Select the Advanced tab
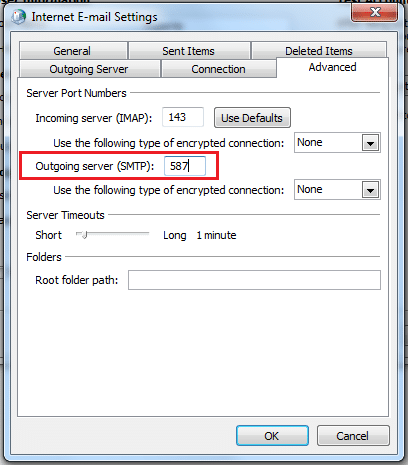Viewport: 408px width, 466px height. point(332,67)
